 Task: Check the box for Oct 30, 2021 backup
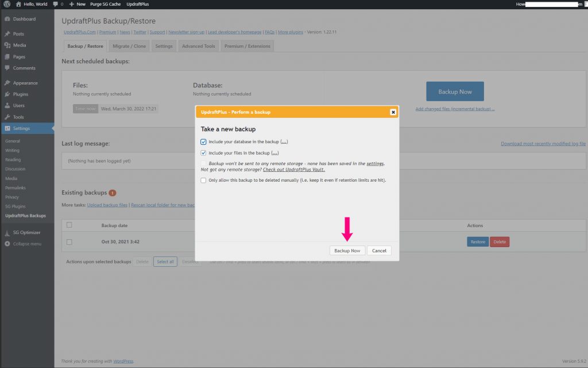[x=69, y=242]
